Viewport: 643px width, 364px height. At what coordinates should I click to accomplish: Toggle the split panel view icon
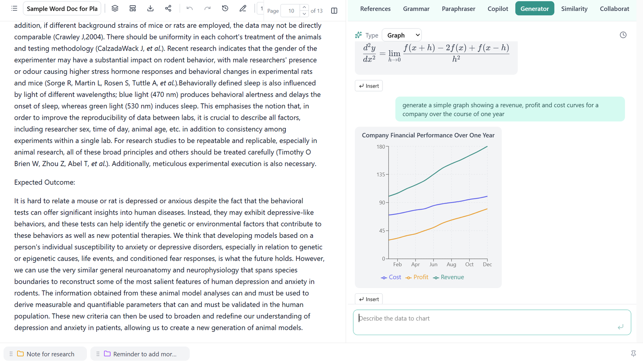(x=334, y=11)
